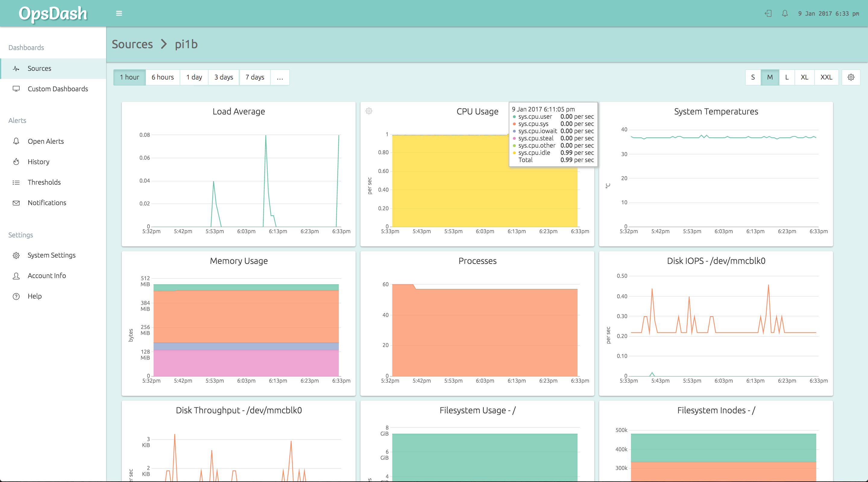
Task: Click the sys.cpu.other tooltip row
Action: tap(553, 146)
